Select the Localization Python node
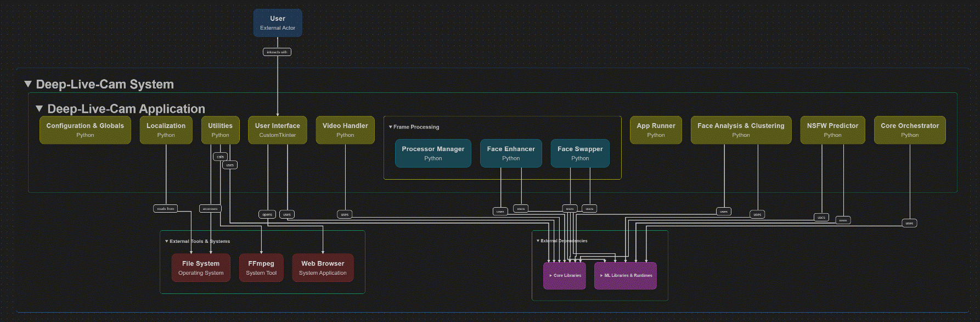This screenshot has width=980, height=322. tap(166, 130)
